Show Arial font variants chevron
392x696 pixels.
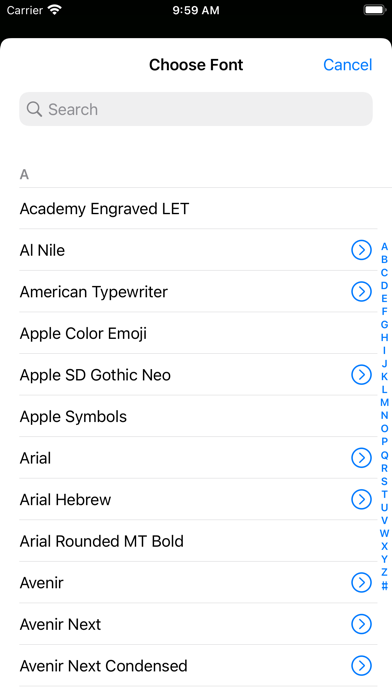361,458
